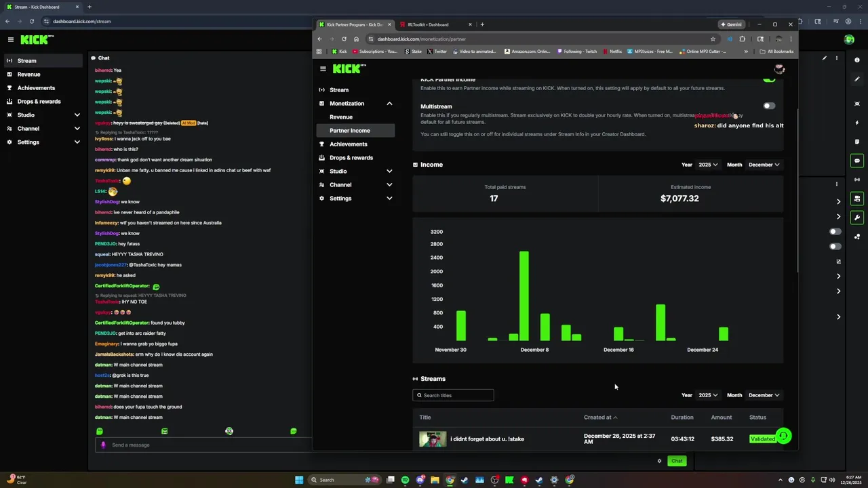Click the camera panel icon in right sidebar
The width and height of the screenshot is (868, 488).
pyautogui.click(x=857, y=199)
